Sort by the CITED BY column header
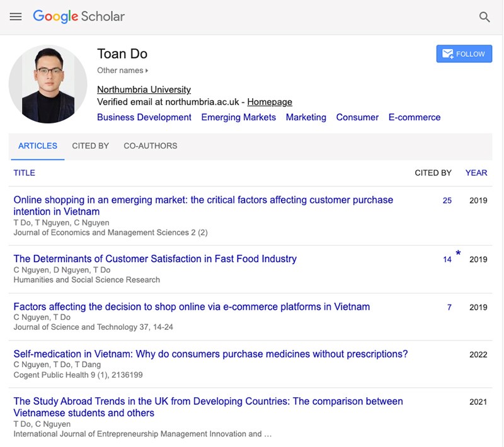Viewport: 504px width, 447px height. [432, 173]
